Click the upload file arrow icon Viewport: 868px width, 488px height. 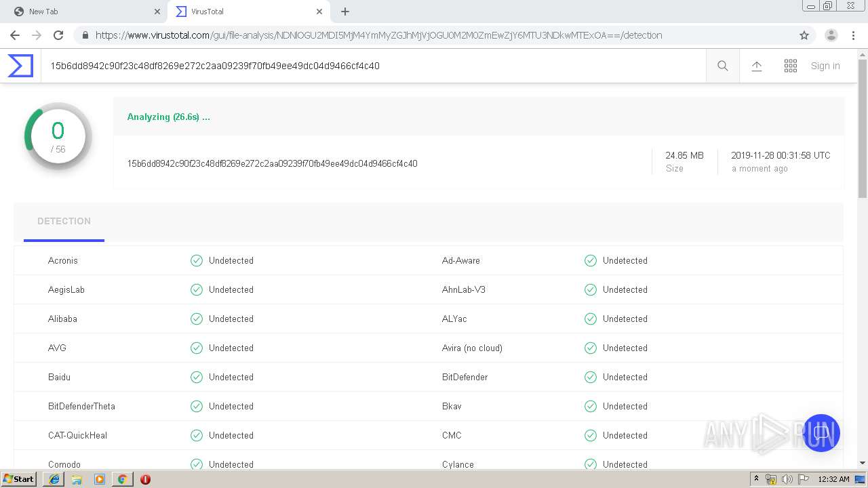click(x=757, y=66)
